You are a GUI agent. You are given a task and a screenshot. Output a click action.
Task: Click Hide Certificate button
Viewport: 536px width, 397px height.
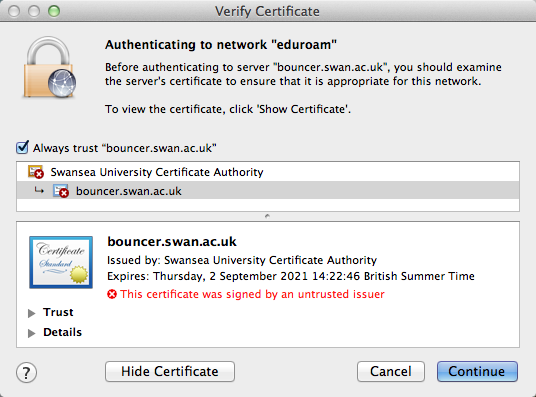coord(170,371)
